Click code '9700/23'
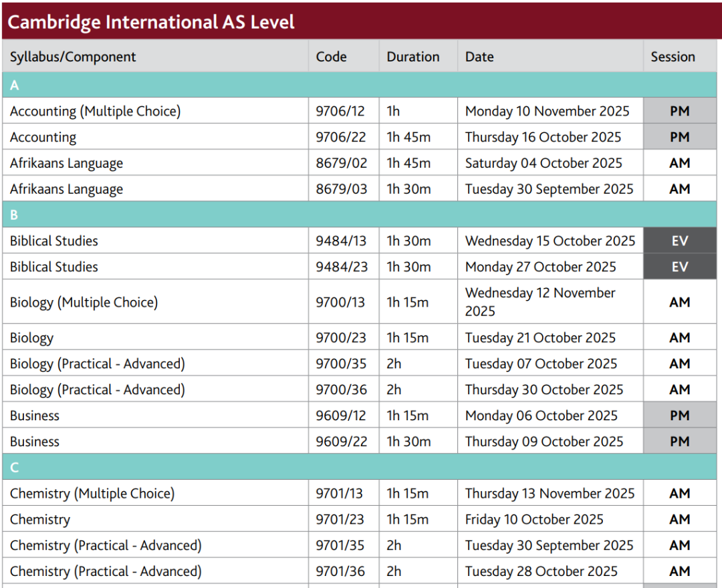Screen dimensions: 722x588 click(341, 337)
